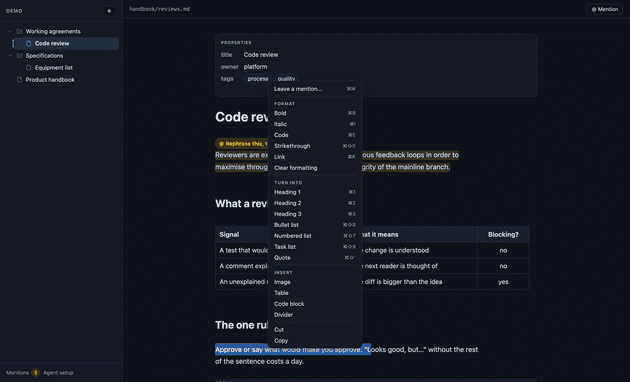Click the 'A test that would' table cell
This screenshot has height=382, width=630.
[243, 250]
